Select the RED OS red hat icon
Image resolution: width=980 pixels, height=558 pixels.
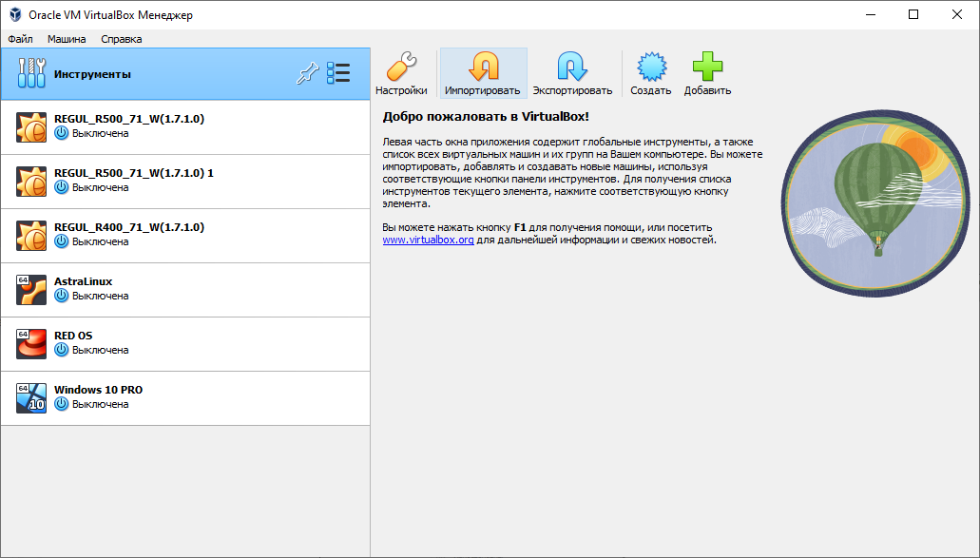click(x=31, y=344)
